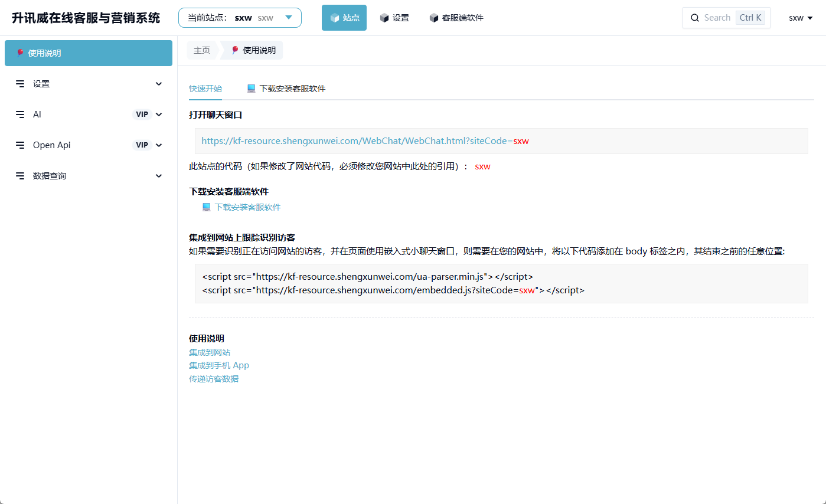Click the cube icon on 站点 button
Image resolution: width=826 pixels, height=504 pixels.
click(335, 18)
